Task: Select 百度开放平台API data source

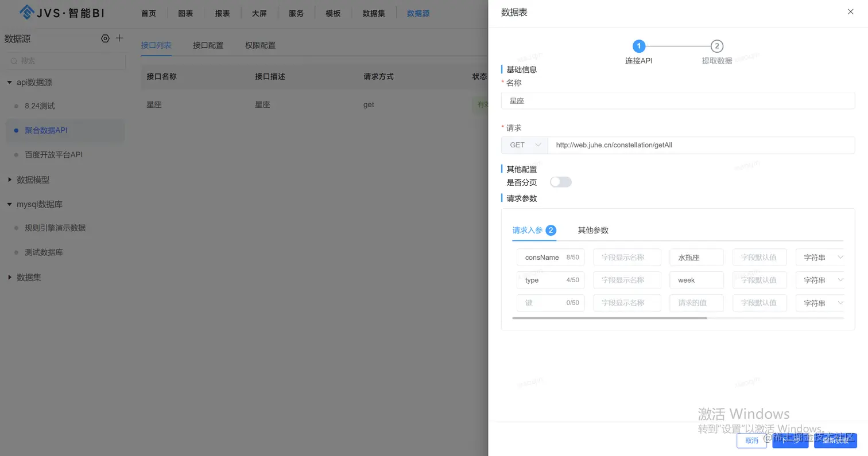Action: point(53,155)
